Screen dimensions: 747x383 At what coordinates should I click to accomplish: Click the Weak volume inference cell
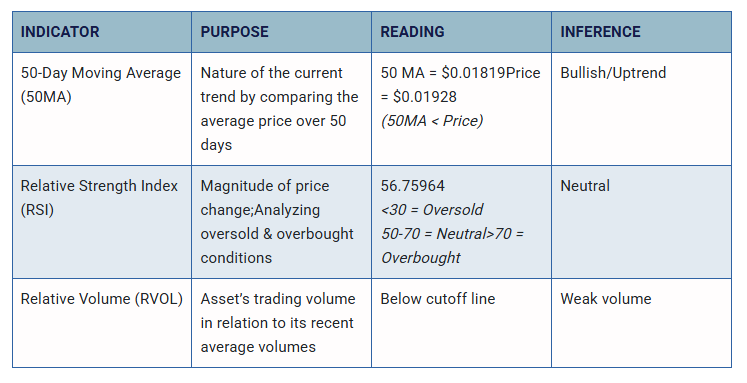pyautogui.click(x=641, y=323)
